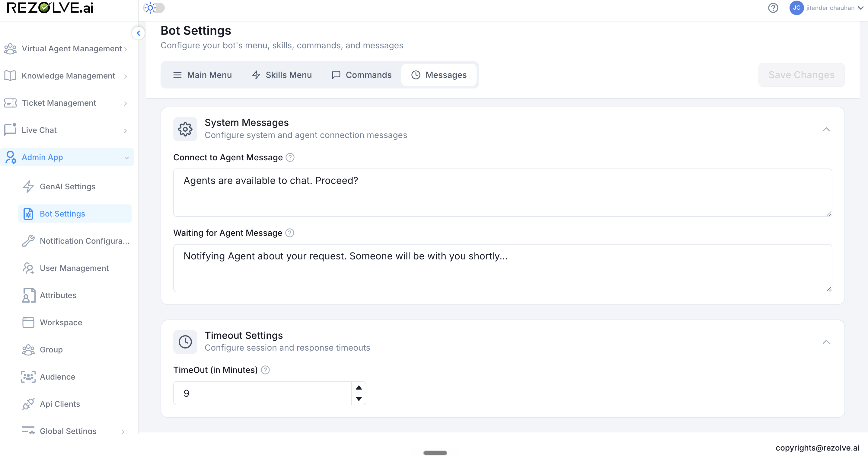
Task: Select Bot Settings in sidebar
Action: point(75,214)
